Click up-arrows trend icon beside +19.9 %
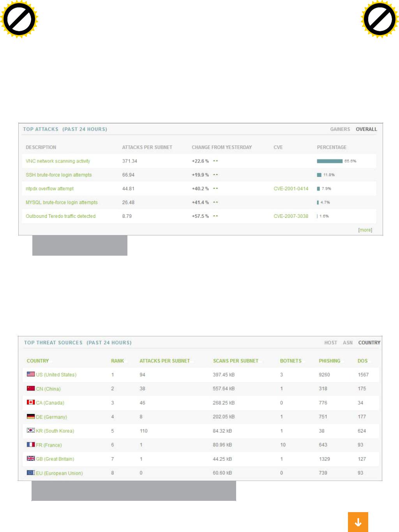This screenshot has width=399, height=532. click(215, 175)
